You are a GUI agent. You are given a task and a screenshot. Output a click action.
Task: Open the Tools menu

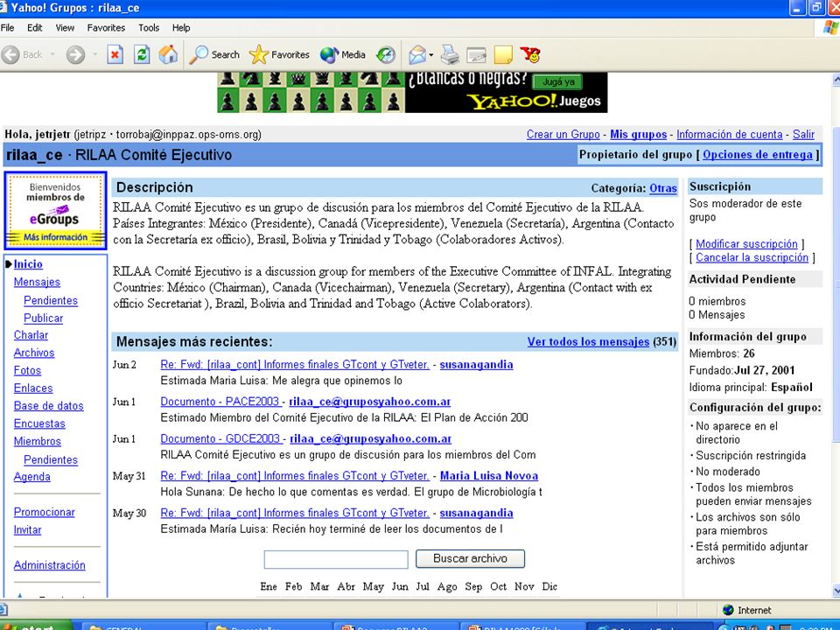(x=149, y=28)
